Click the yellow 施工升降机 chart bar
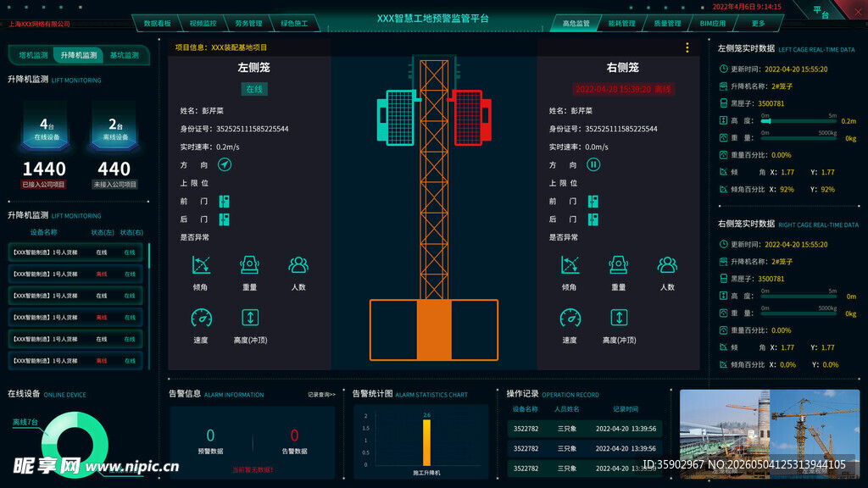Screen dimensions: 868x488 427,442
